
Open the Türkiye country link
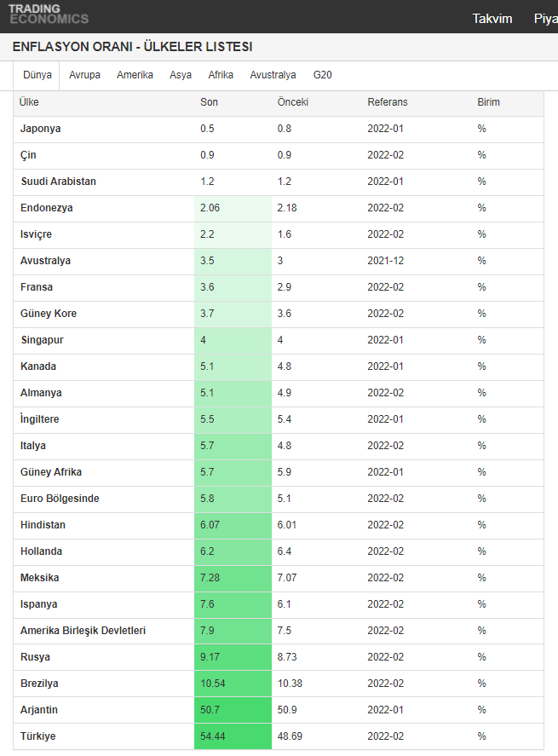[x=38, y=736]
